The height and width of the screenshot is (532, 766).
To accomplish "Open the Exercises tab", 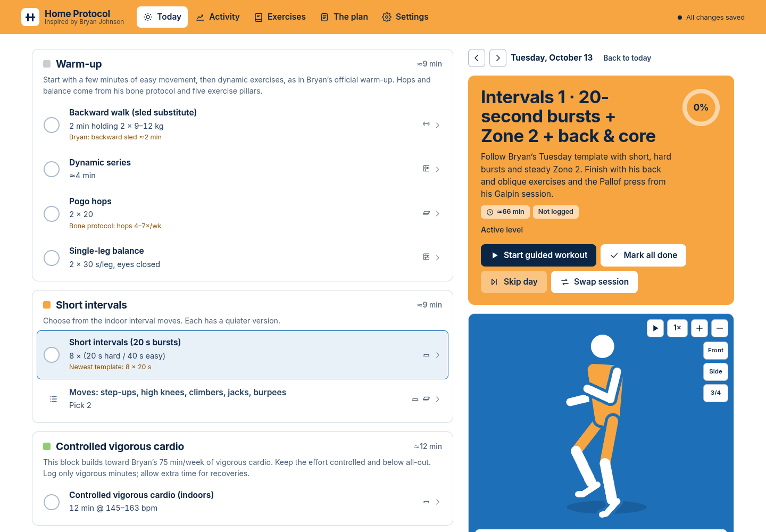I will [280, 17].
